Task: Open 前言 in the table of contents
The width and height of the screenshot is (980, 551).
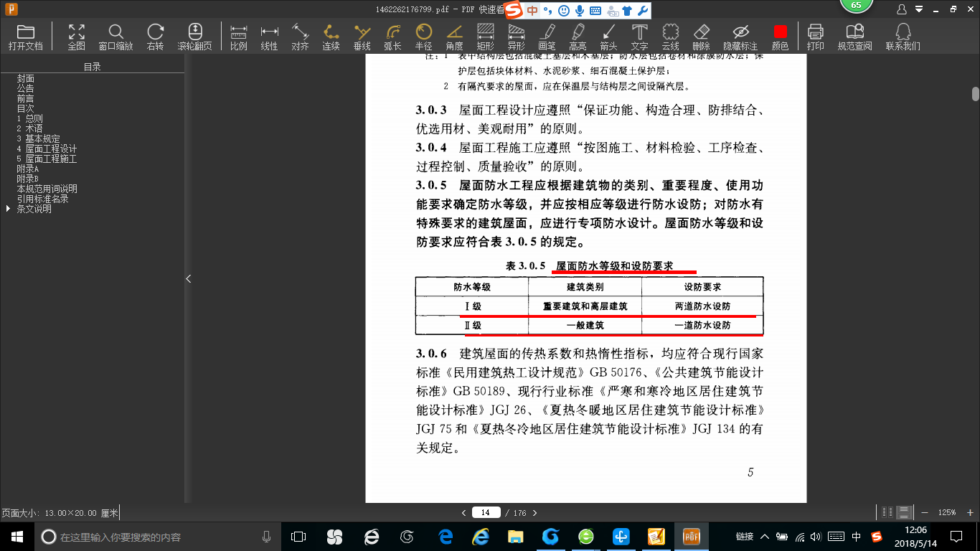Action: coord(26,99)
